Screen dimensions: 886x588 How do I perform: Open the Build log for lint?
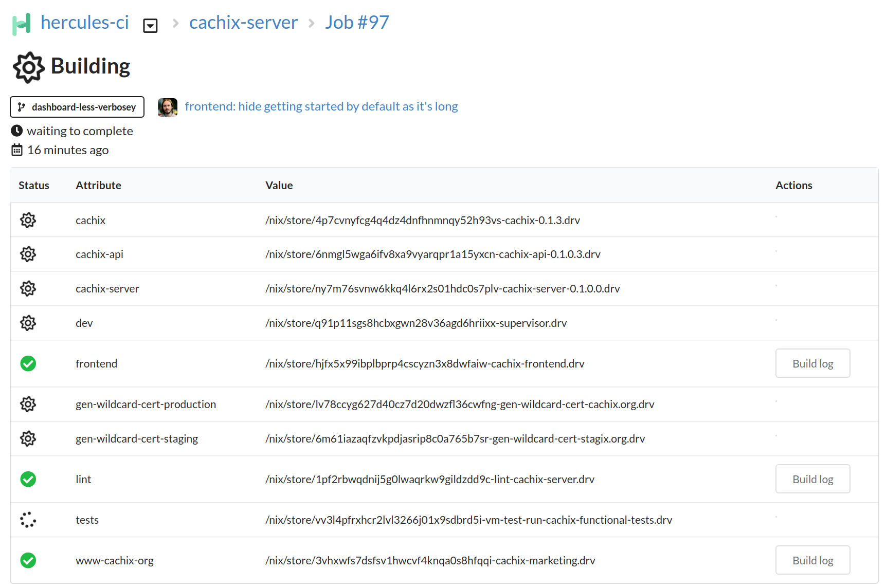(x=812, y=479)
